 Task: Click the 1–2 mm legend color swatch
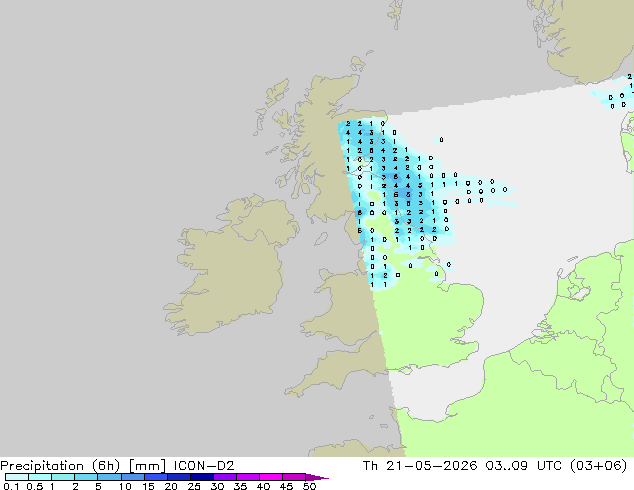click(x=63, y=477)
